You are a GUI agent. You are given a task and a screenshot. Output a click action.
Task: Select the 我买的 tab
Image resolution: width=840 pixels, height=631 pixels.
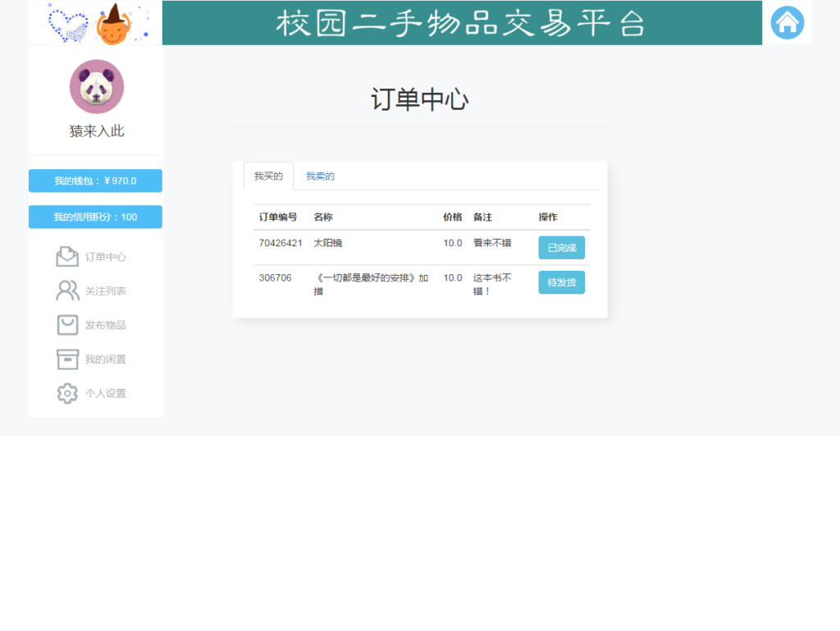click(268, 175)
